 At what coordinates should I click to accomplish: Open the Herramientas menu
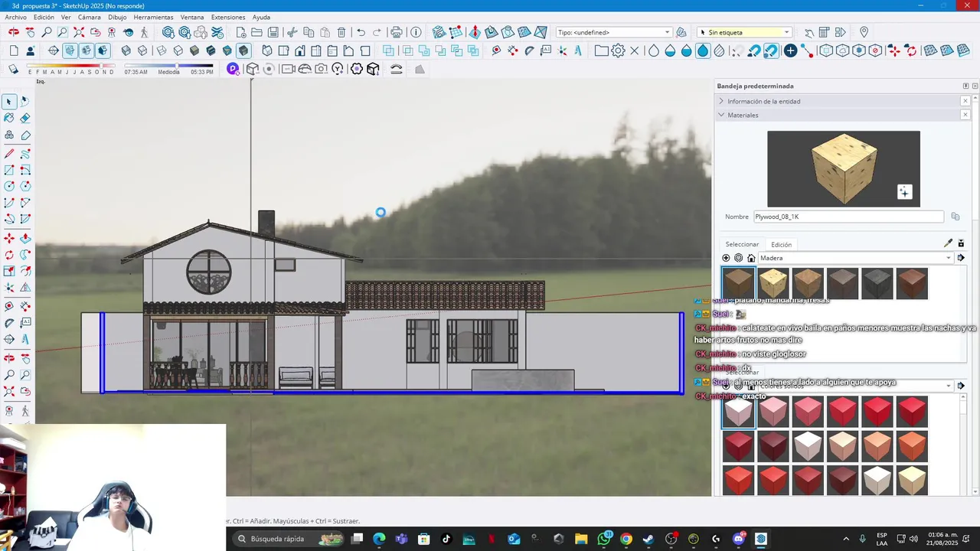pos(153,17)
